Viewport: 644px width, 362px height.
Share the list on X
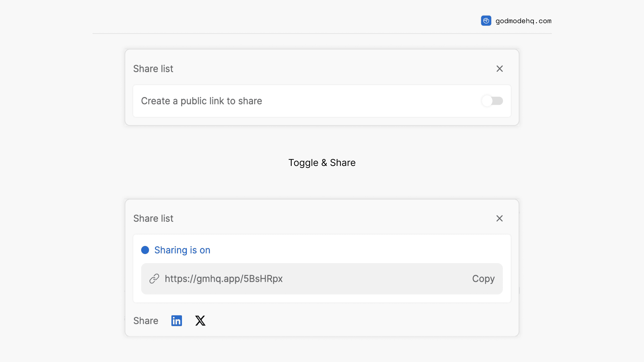(x=200, y=321)
